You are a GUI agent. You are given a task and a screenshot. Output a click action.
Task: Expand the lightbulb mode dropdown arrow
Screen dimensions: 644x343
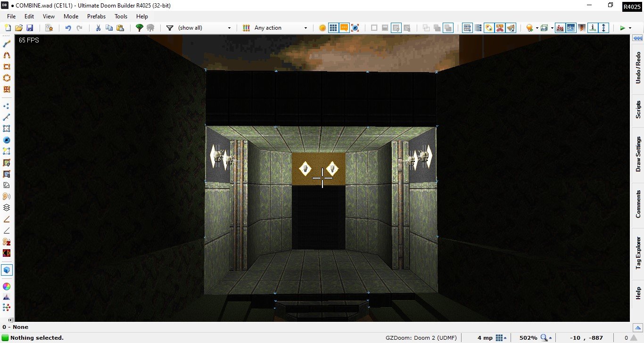[x=537, y=28]
